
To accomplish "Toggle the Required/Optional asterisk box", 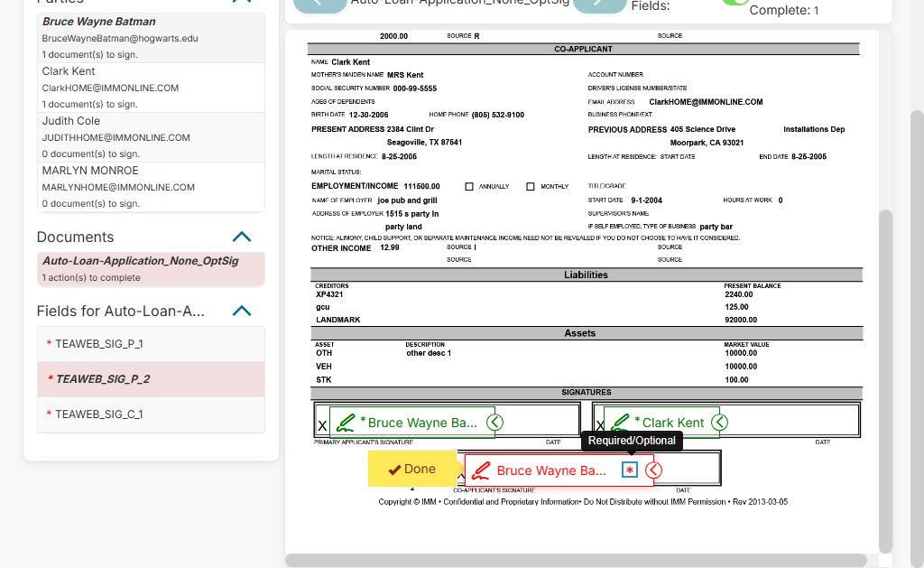I will tap(630, 470).
